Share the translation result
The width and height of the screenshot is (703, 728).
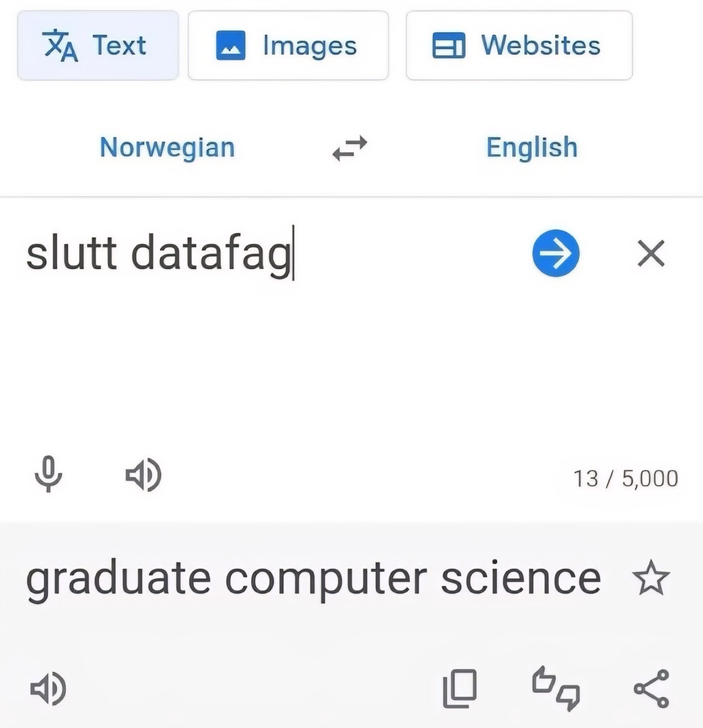point(651,689)
